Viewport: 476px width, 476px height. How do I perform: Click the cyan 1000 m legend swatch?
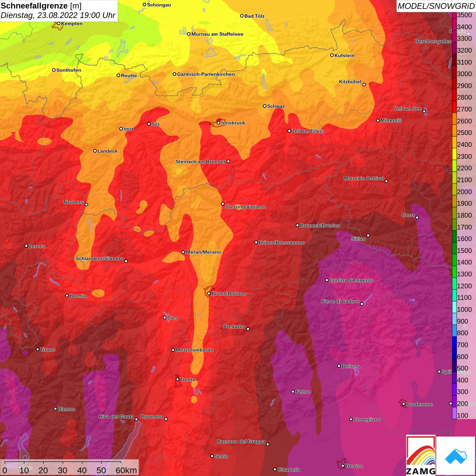tap(454, 307)
